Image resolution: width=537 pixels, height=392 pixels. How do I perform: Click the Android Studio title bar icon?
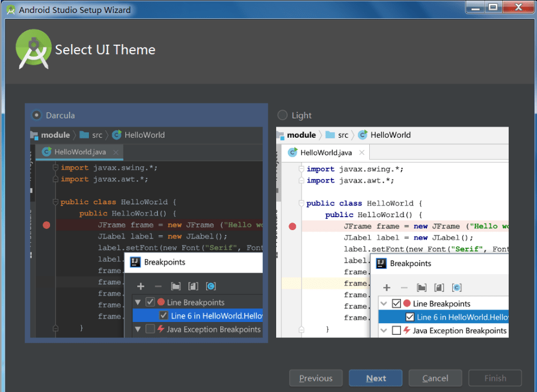coord(11,9)
